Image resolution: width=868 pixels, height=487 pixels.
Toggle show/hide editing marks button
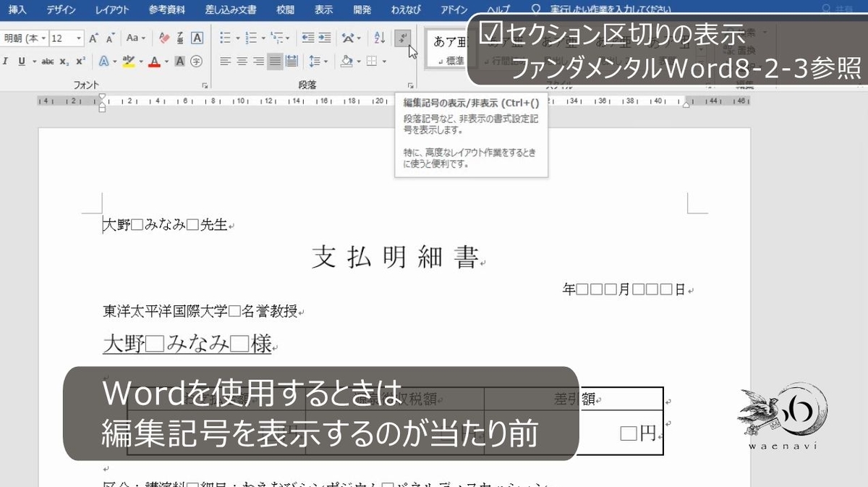(x=403, y=38)
